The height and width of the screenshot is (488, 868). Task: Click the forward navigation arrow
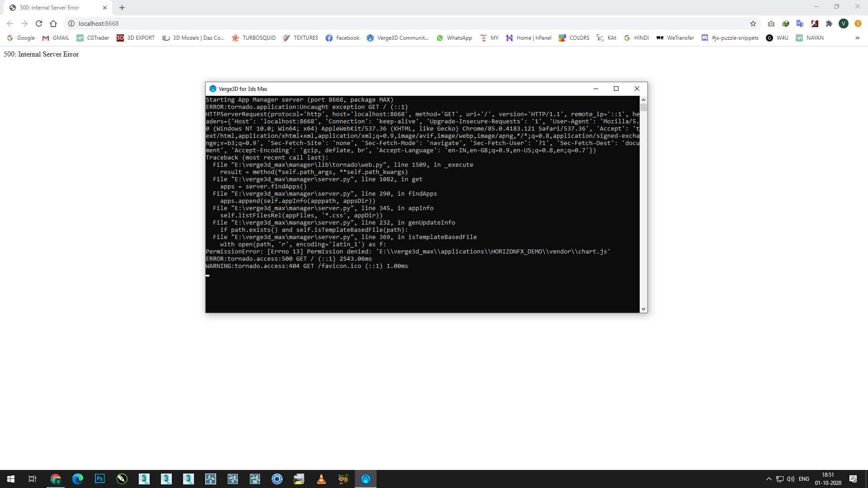pyautogui.click(x=24, y=23)
